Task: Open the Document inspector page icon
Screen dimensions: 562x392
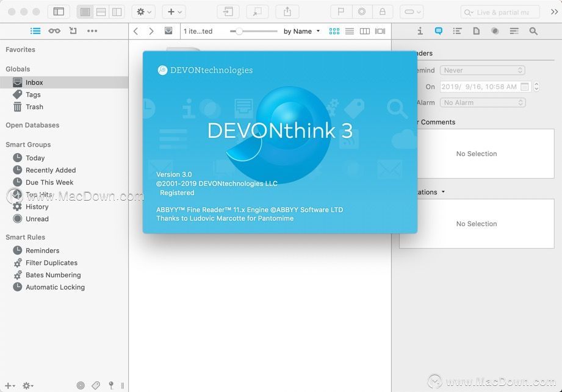Action: point(477,31)
